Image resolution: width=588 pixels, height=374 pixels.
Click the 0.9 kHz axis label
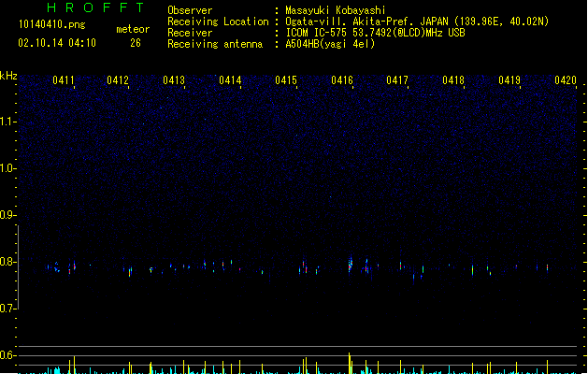(x=7, y=215)
